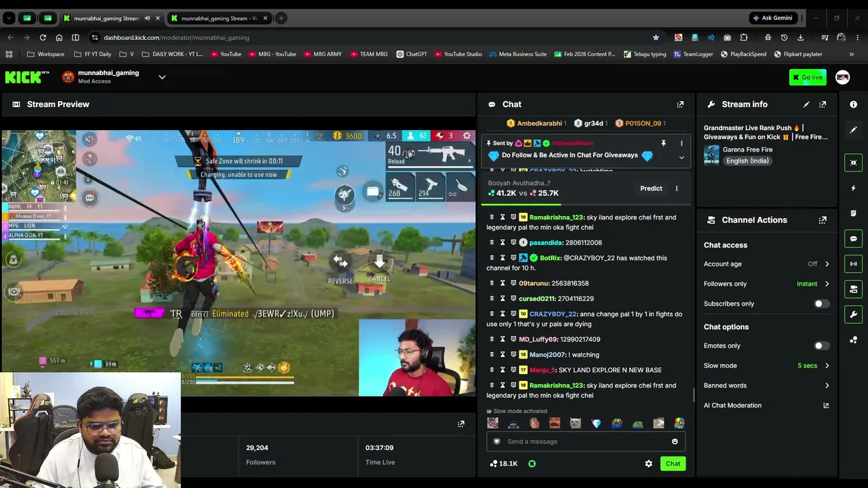This screenshot has width=868, height=488.
Task: Pop out the Stream info panel
Action: pos(823,104)
